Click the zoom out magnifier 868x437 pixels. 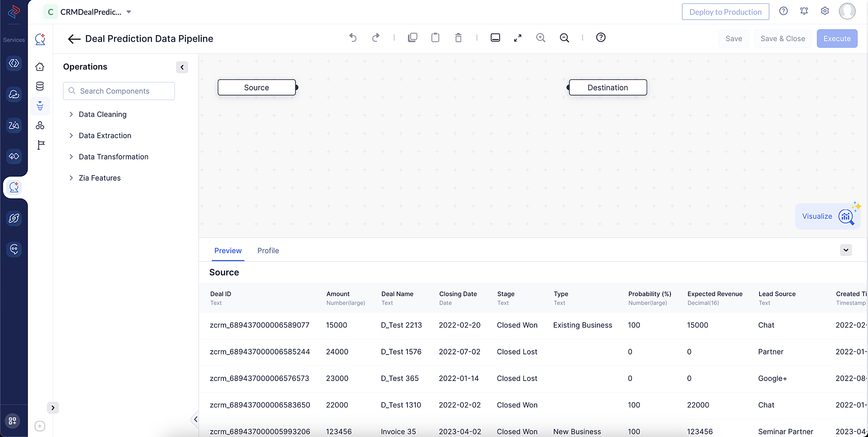click(x=564, y=38)
